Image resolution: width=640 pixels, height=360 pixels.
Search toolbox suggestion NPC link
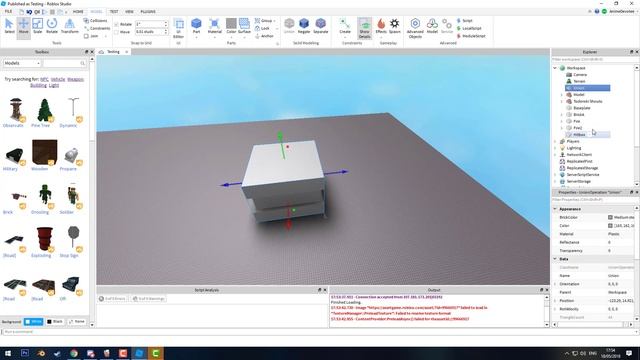click(44, 79)
